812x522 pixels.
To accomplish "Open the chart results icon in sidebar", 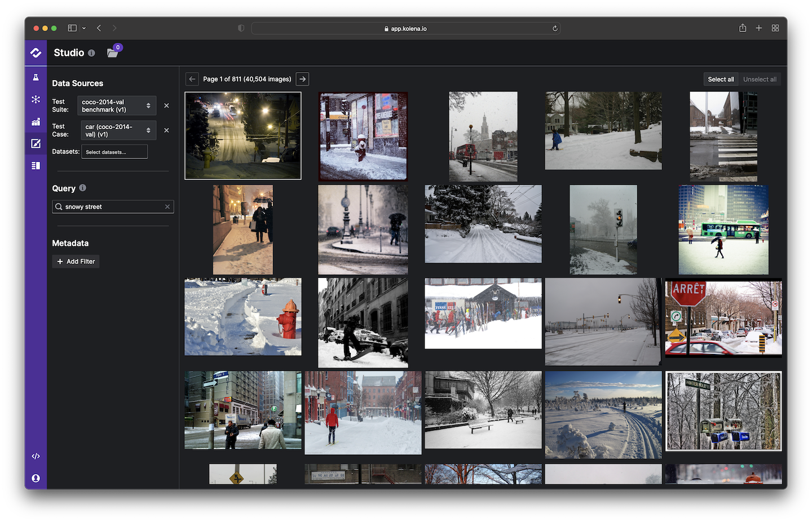I will 36,122.
